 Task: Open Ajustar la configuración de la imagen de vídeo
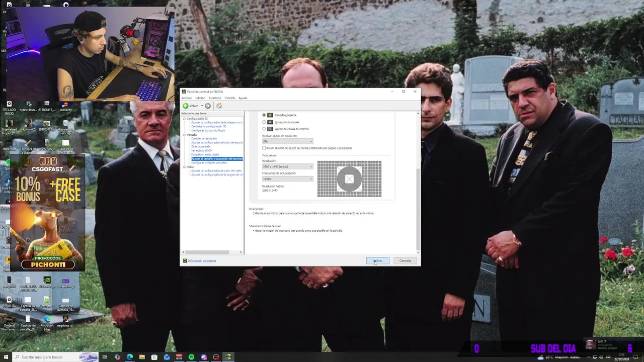(217, 175)
